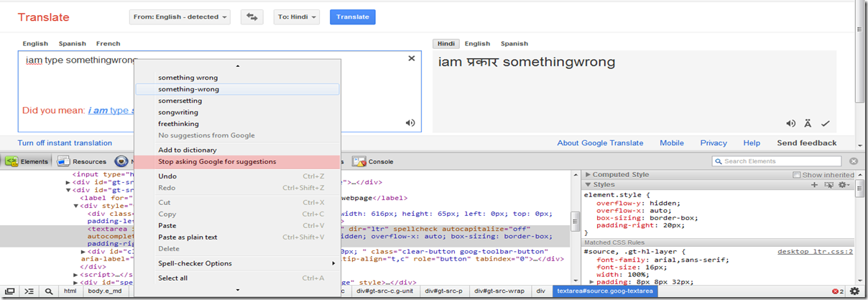868x300 pixels.
Task: Select the body.e_md breadcrumb
Action: (105, 291)
